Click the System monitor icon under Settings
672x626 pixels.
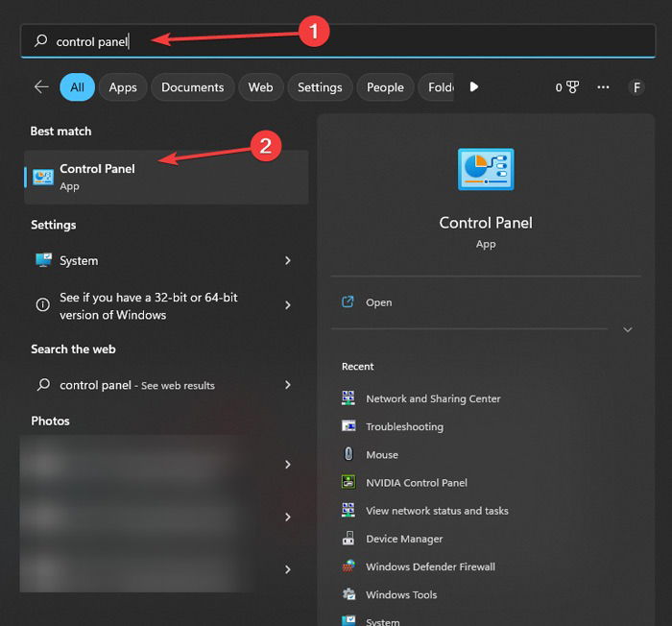[43, 260]
